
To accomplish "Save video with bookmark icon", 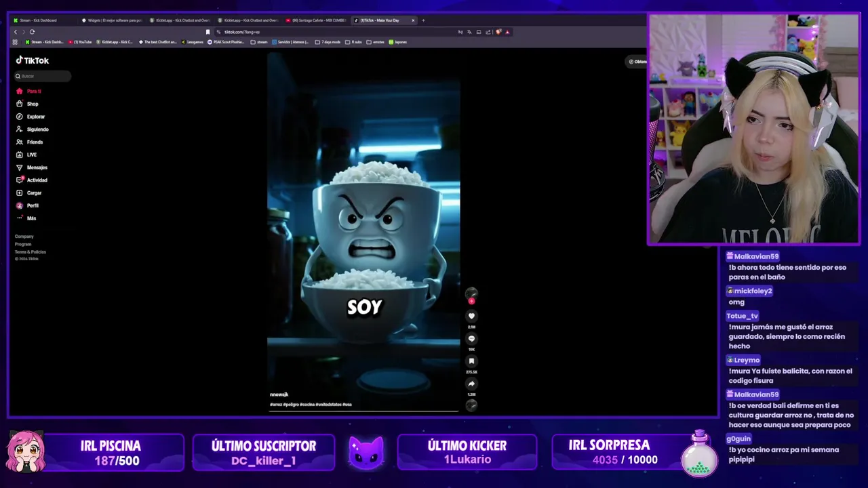I will click(x=471, y=361).
